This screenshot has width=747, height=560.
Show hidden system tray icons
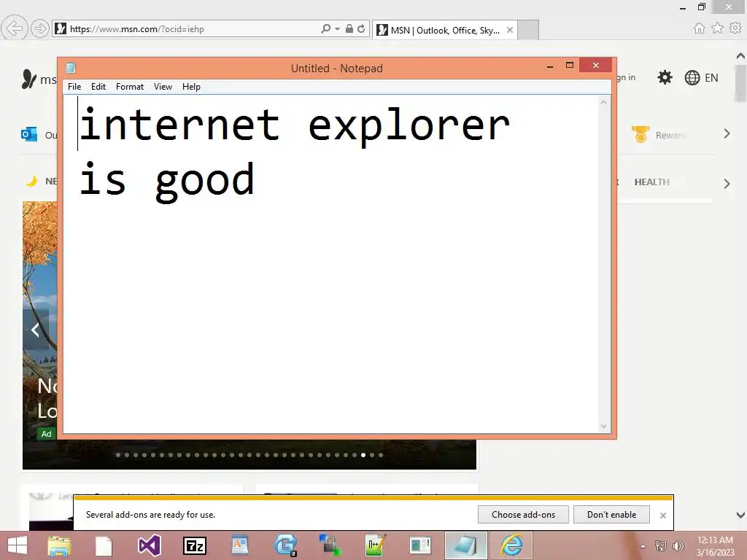(643, 546)
